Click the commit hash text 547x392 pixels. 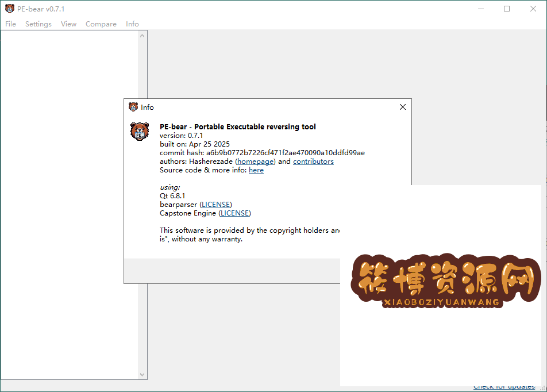point(263,152)
